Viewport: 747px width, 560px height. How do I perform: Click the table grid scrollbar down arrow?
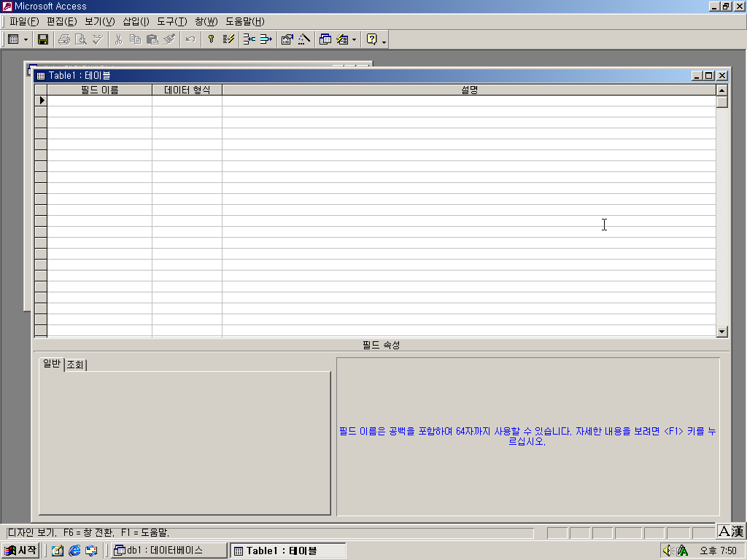[721, 332]
